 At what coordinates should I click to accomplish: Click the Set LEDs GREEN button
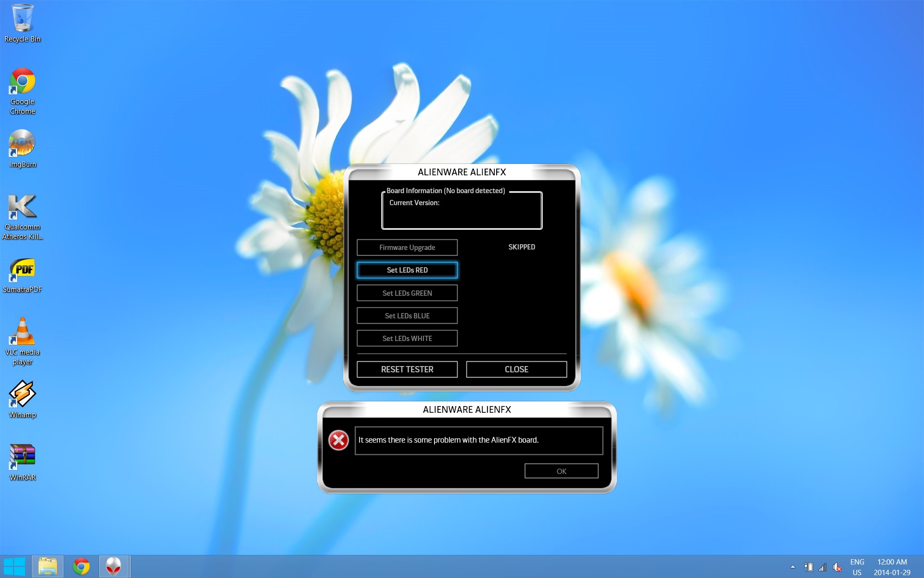tap(407, 293)
